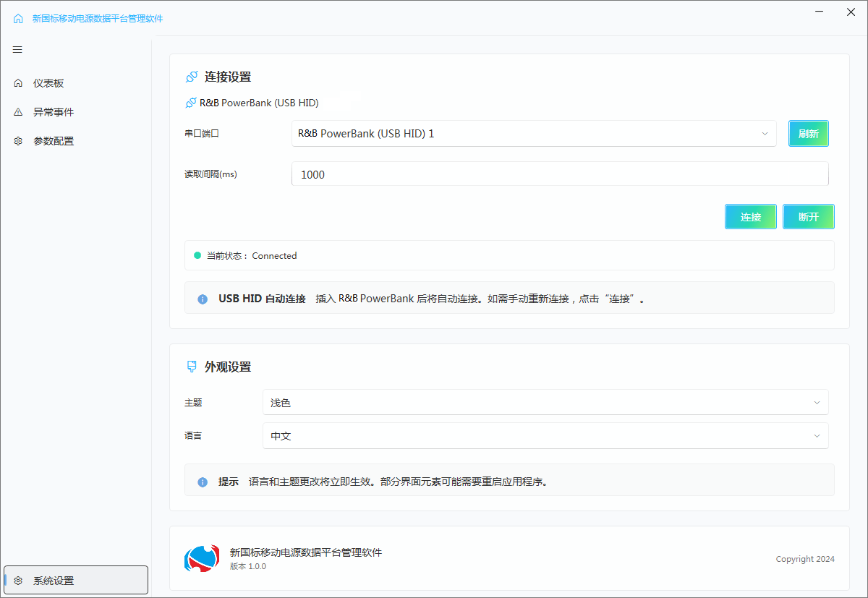Image resolution: width=868 pixels, height=598 pixels.
Task: Click the 异常事件 warning triangle icon
Action: 18,112
